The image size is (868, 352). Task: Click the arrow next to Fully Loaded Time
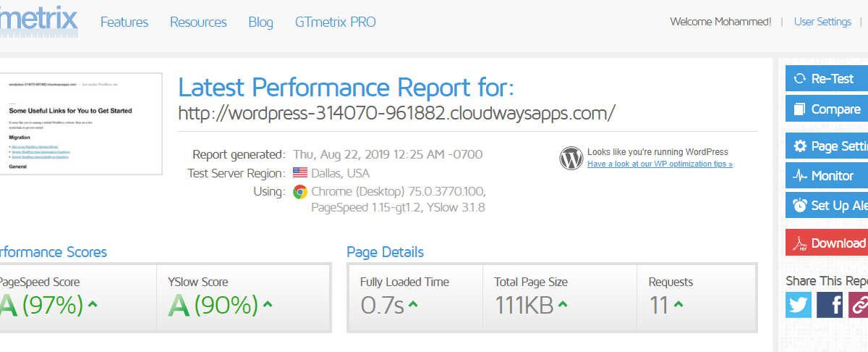point(413,305)
